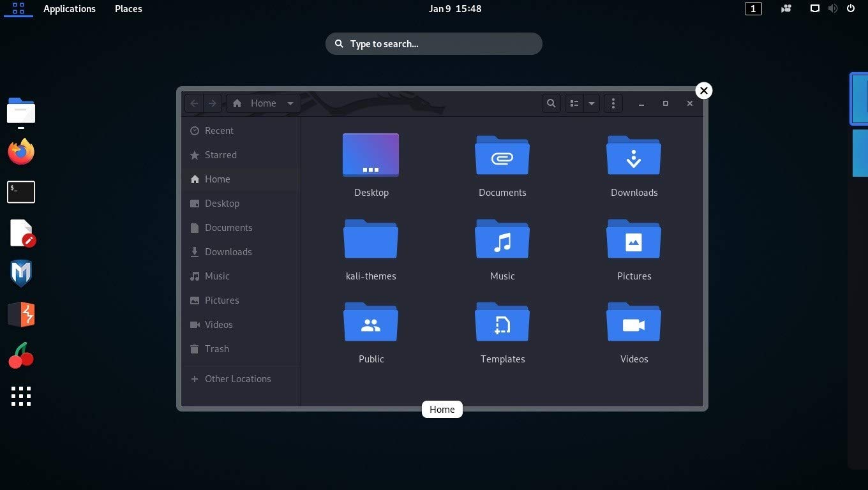Open Metasploit from the dock
This screenshot has height=490, width=868.
[x=21, y=273]
